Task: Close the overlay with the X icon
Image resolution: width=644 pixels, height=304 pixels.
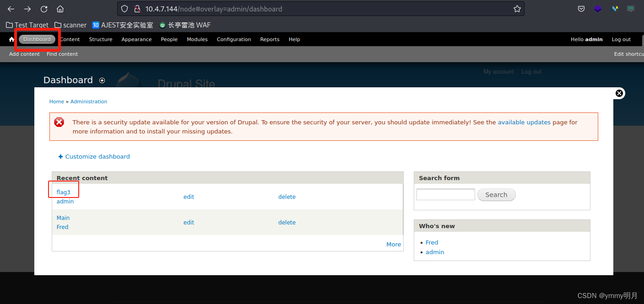Action: point(619,93)
